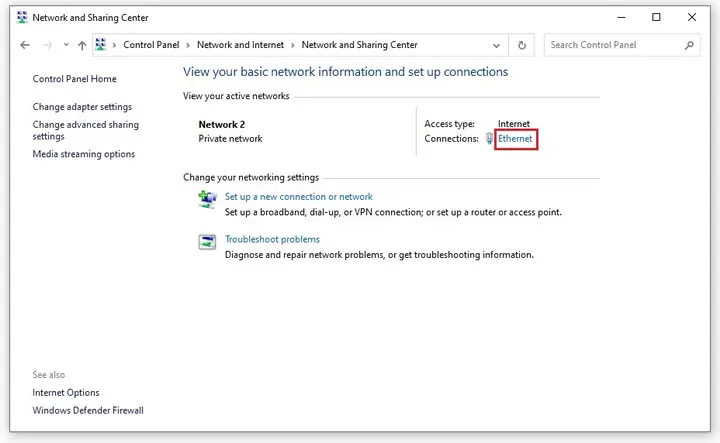720x443 pixels.
Task: Click the new connection setup icon
Action: click(x=207, y=200)
